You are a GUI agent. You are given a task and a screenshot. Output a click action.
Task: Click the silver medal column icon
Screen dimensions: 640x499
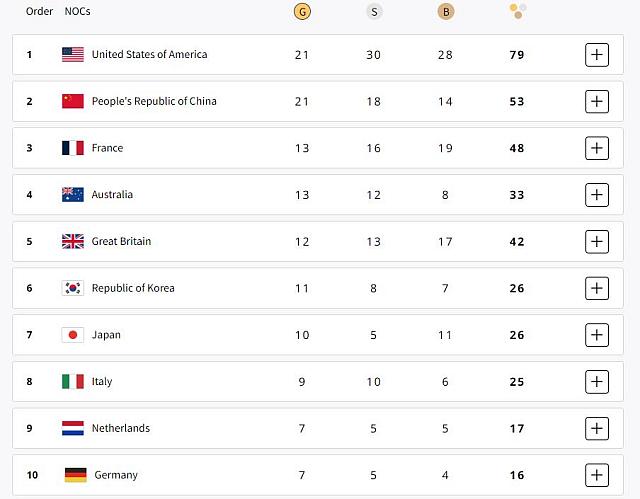[x=373, y=12]
